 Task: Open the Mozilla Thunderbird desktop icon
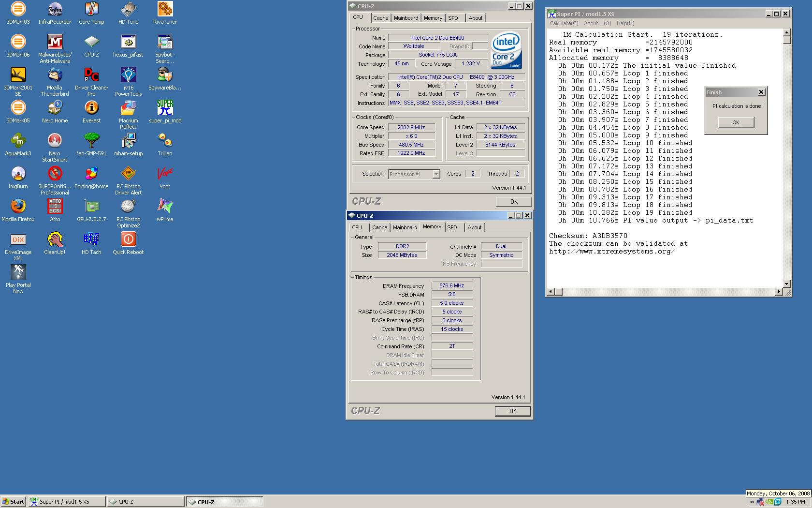(55, 82)
